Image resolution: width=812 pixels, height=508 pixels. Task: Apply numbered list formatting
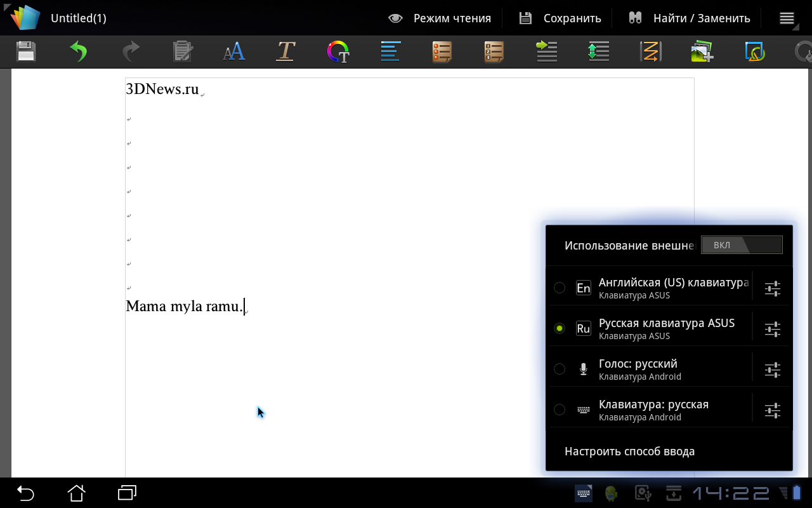(494, 51)
